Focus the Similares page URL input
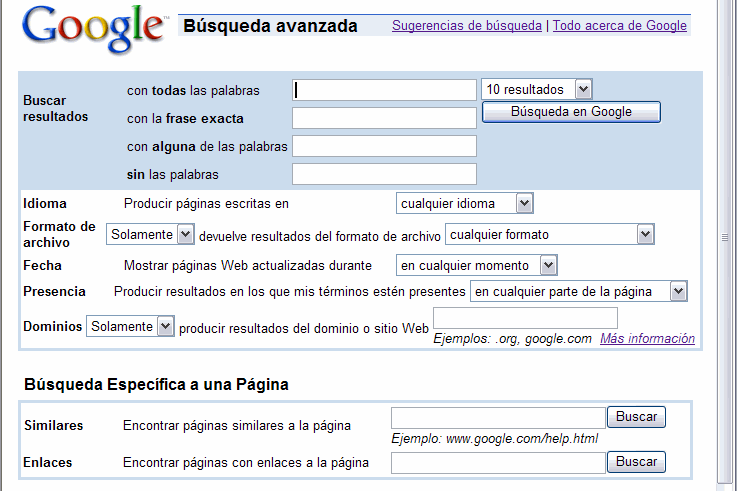 click(x=498, y=418)
